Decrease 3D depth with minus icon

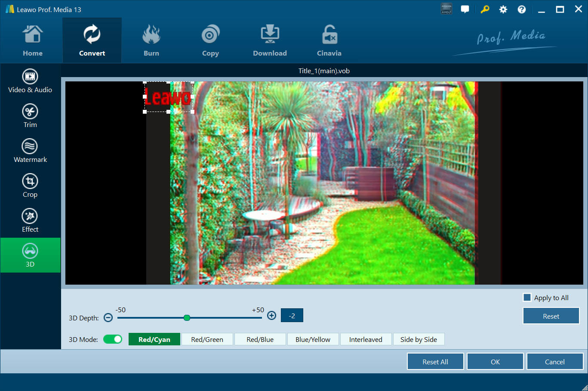point(108,318)
